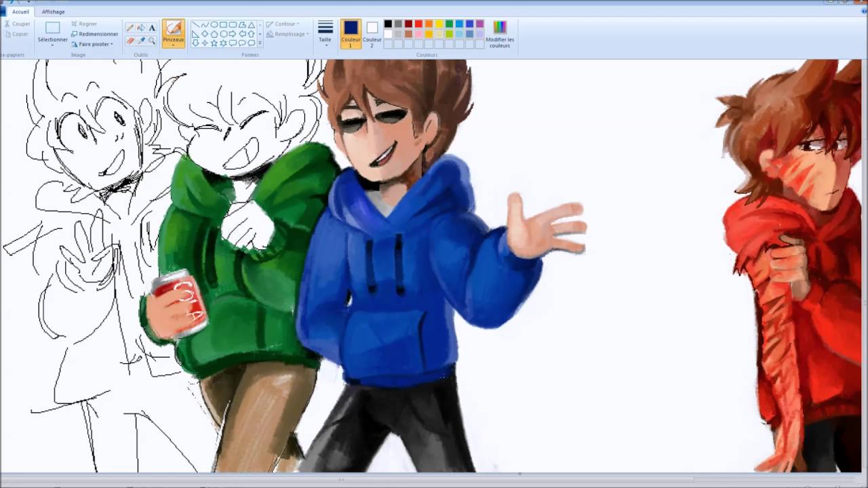Pick the brown color swatch
The height and width of the screenshot is (488, 868).
tap(408, 34)
